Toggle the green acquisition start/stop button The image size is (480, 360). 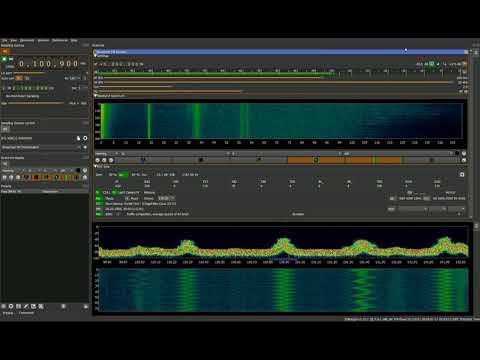pos(4,59)
